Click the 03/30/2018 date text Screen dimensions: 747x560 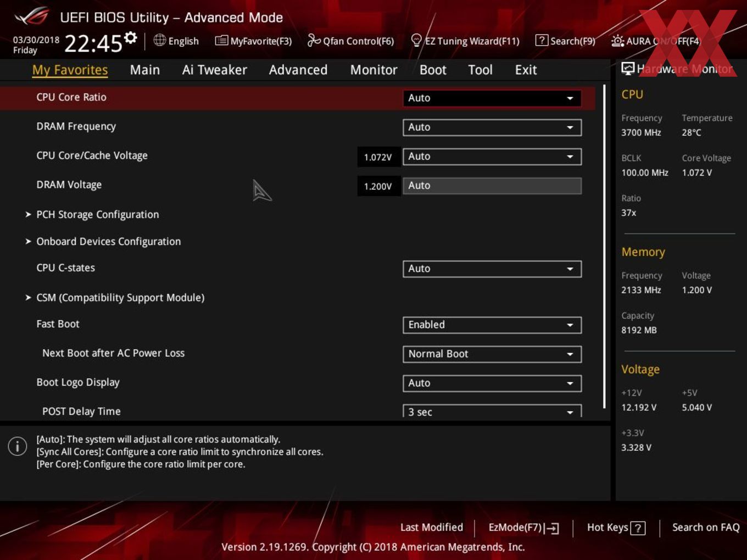[36, 40]
